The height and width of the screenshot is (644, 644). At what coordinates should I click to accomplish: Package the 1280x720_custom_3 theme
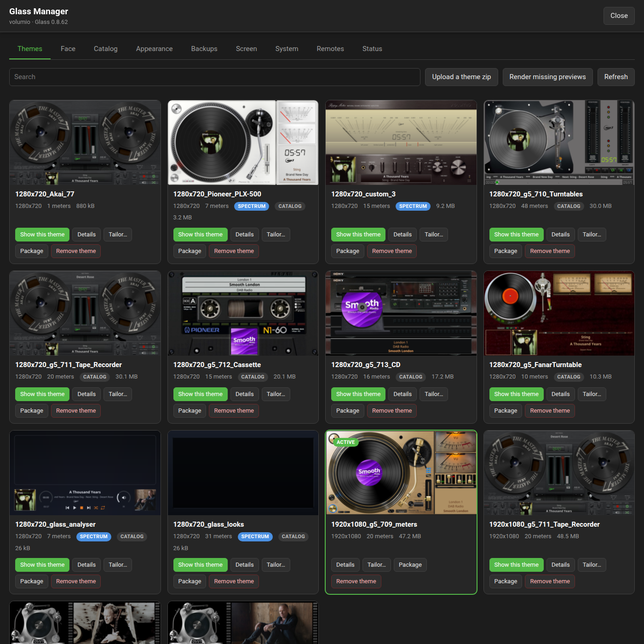348,251
